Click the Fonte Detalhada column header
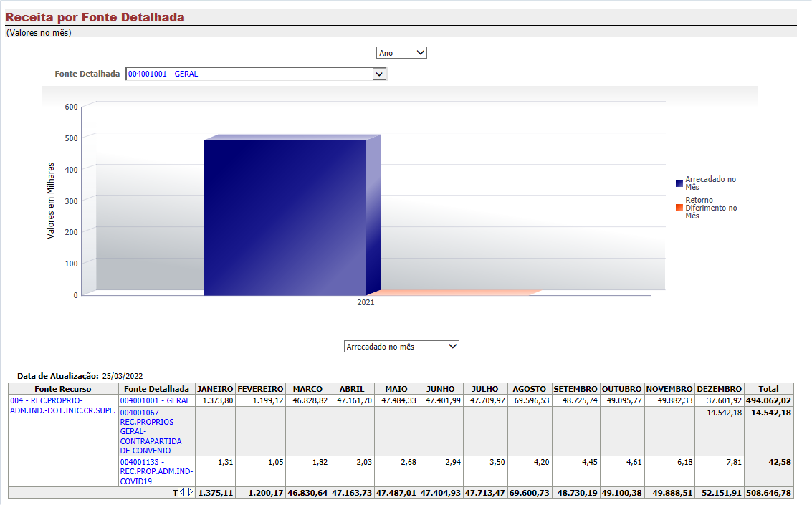Image resolution: width=812 pixels, height=505 pixels. [156, 389]
